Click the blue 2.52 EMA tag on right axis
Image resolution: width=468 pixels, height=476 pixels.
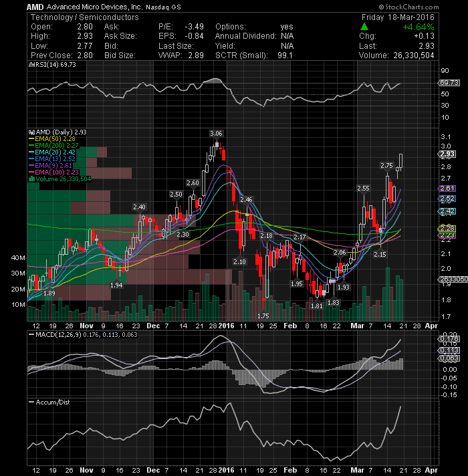click(448, 199)
